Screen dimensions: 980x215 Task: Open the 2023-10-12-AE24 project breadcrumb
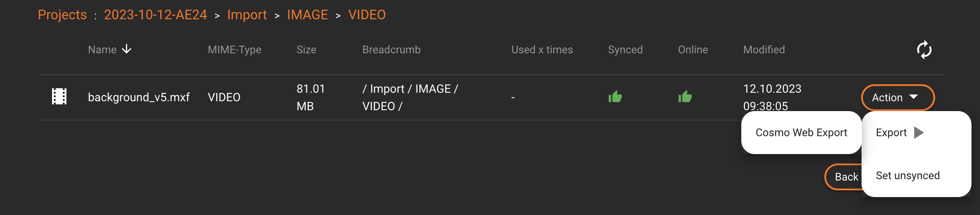pyautogui.click(x=155, y=15)
